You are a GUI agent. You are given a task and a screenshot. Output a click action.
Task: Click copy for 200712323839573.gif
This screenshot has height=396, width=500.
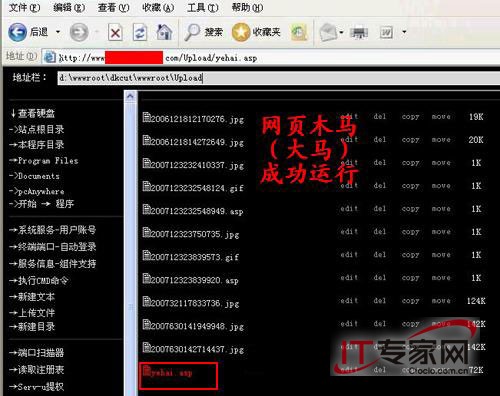click(x=410, y=255)
